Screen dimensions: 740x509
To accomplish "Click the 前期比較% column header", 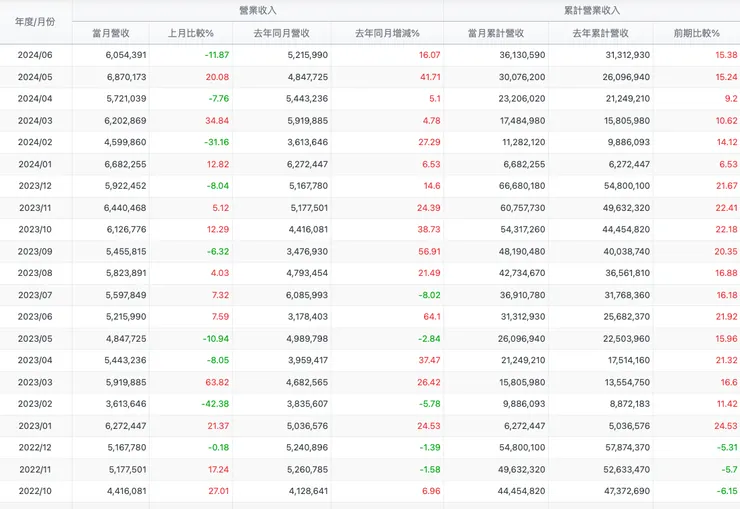I will 697,33.
